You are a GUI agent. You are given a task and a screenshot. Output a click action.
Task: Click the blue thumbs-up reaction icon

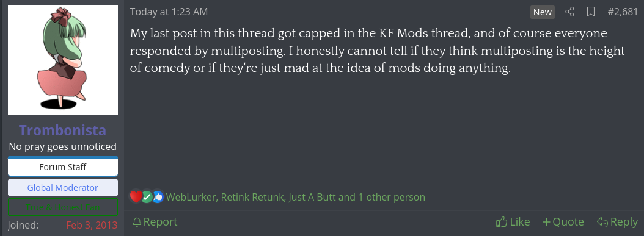click(x=158, y=198)
